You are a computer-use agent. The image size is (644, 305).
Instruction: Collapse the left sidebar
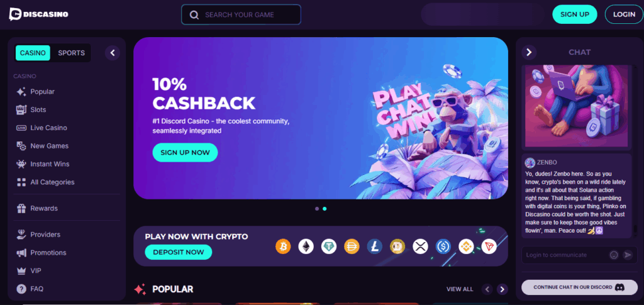(113, 53)
